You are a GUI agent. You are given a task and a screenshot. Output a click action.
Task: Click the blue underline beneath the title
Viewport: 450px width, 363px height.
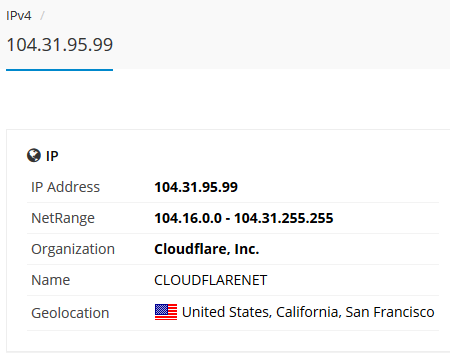59,70
